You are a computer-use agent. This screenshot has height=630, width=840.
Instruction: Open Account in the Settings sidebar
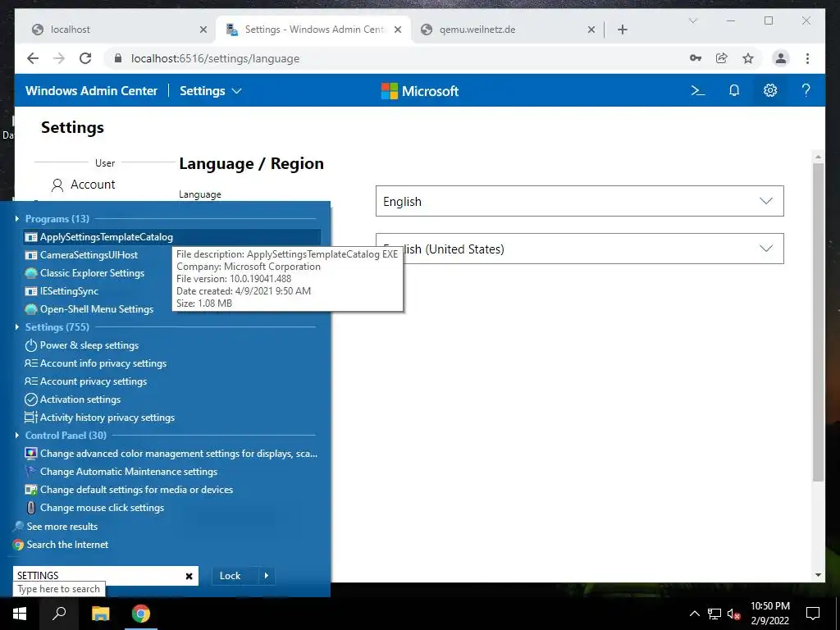[83, 185]
